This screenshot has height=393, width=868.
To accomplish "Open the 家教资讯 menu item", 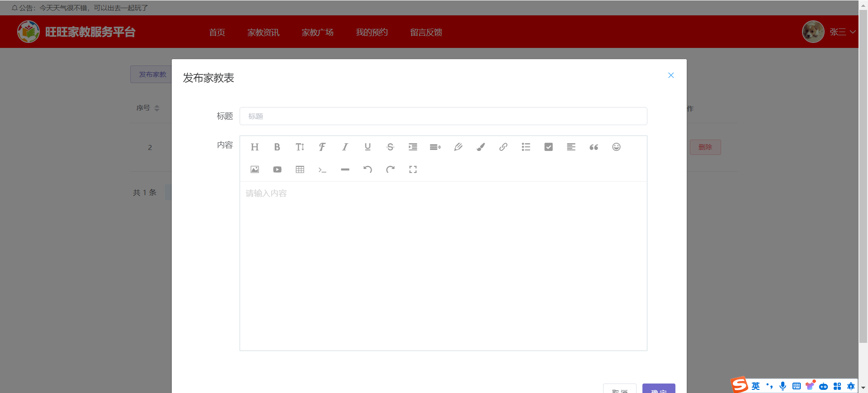I will [x=263, y=32].
